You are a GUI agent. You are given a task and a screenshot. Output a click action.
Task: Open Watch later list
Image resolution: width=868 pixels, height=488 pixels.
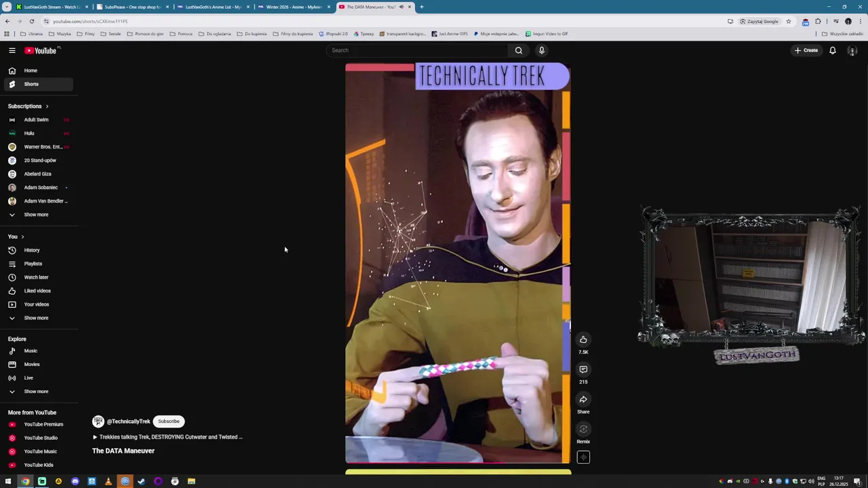[38, 277]
